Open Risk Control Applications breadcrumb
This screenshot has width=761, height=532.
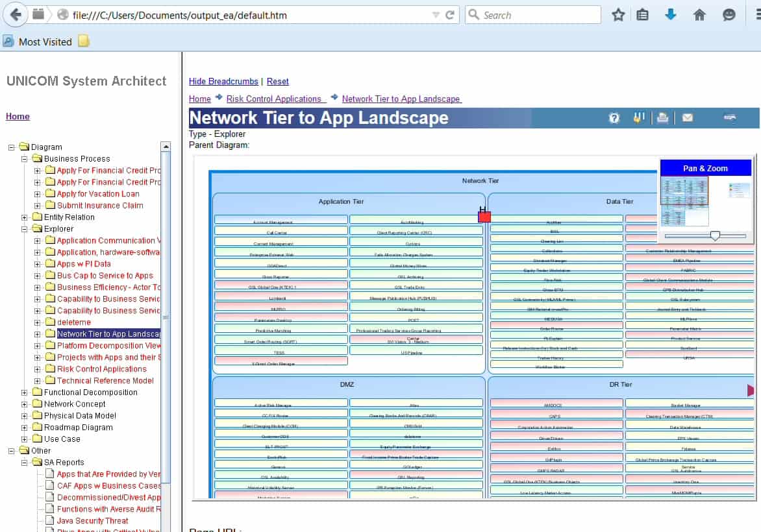pyautogui.click(x=274, y=99)
